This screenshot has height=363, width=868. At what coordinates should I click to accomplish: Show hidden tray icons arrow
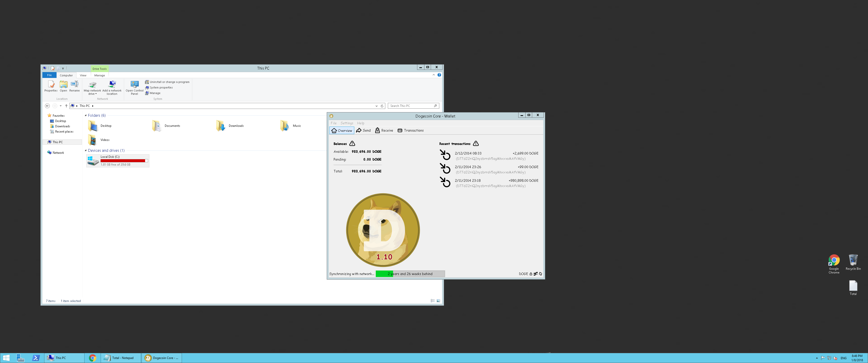pyautogui.click(x=817, y=358)
